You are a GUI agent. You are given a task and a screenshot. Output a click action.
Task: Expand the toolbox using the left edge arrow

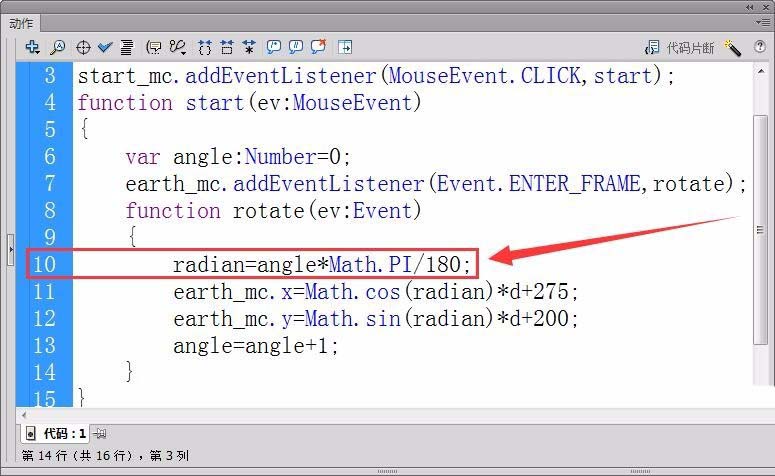click(x=10, y=250)
